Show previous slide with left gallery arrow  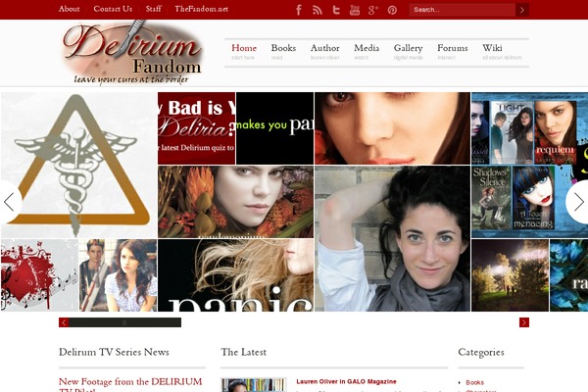click(x=10, y=202)
